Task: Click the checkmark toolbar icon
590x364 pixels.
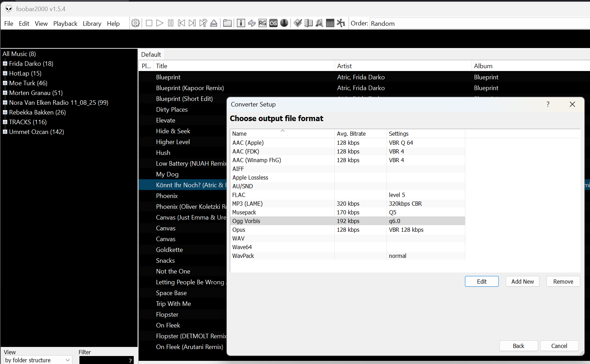Action: (298, 23)
